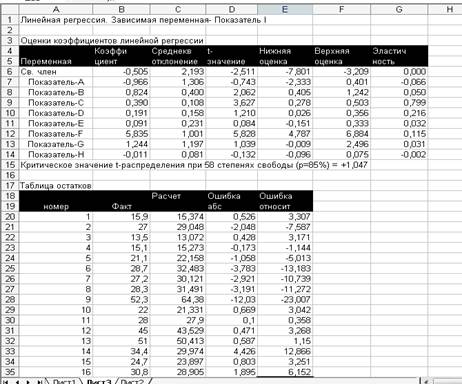Image resolution: width=462 pixels, height=384 pixels.
Task: Click the horizontal scrollbar left arrow
Action: click(x=426, y=381)
